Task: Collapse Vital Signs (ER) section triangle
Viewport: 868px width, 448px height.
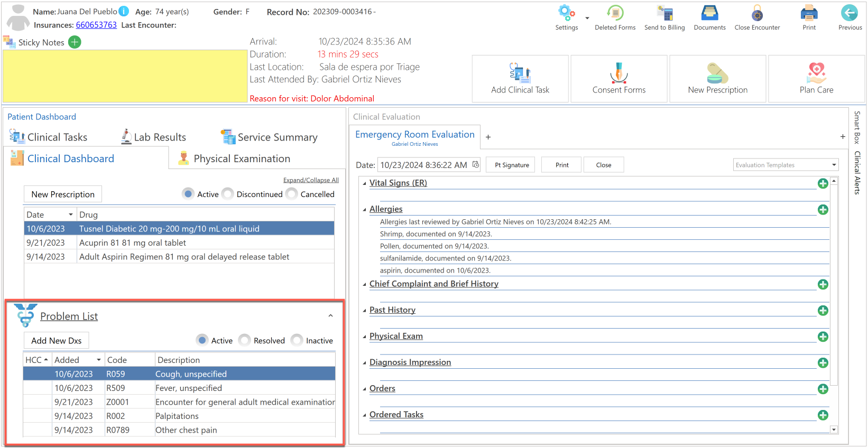Action: click(x=364, y=184)
